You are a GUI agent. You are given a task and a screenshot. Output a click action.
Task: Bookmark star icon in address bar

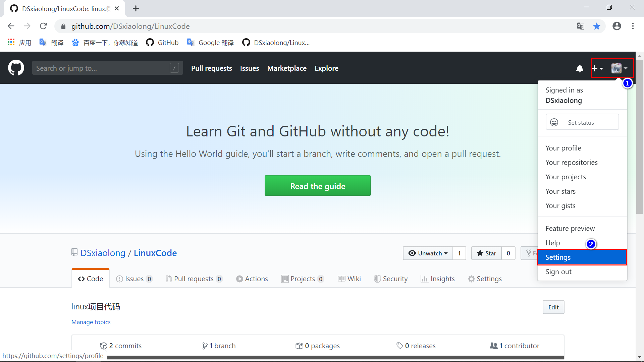(x=597, y=26)
